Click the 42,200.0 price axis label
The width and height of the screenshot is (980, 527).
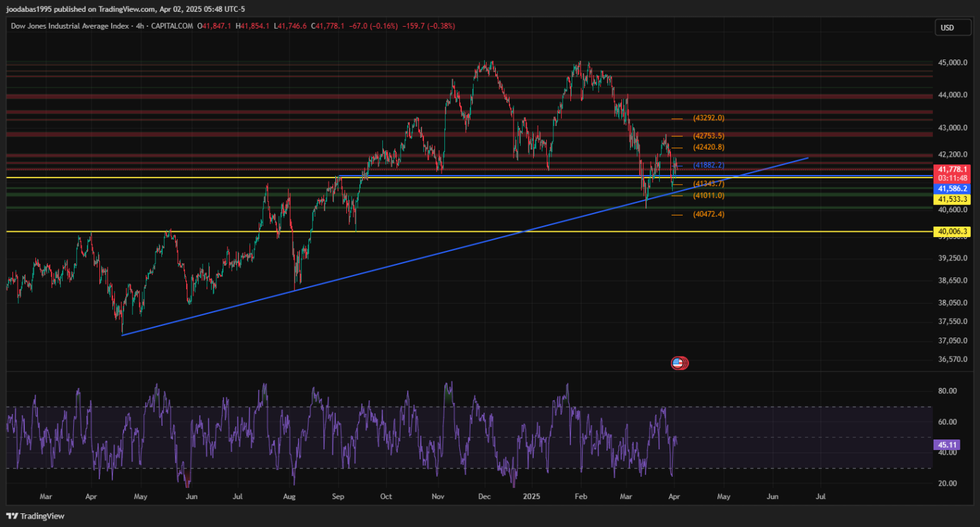click(x=953, y=155)
